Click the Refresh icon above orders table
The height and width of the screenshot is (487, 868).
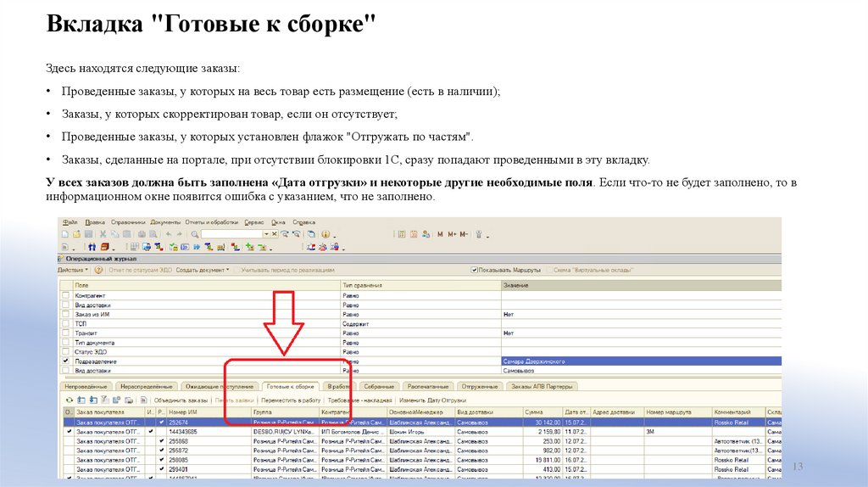pos(70,400)
